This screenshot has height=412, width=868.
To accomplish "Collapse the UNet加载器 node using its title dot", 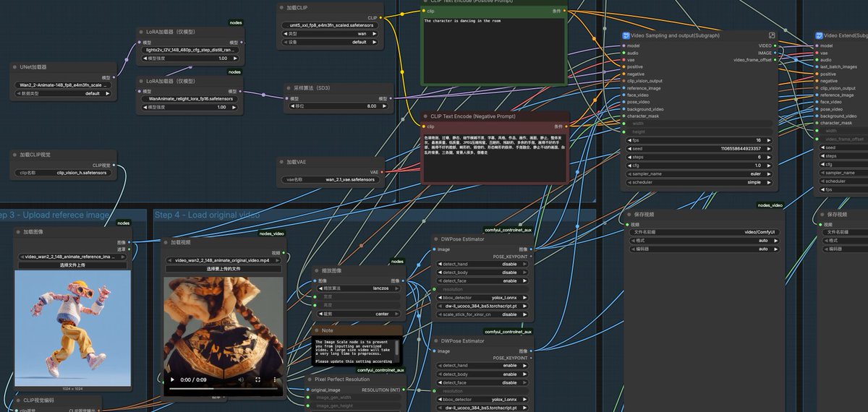I will click(x=16, y=66).
